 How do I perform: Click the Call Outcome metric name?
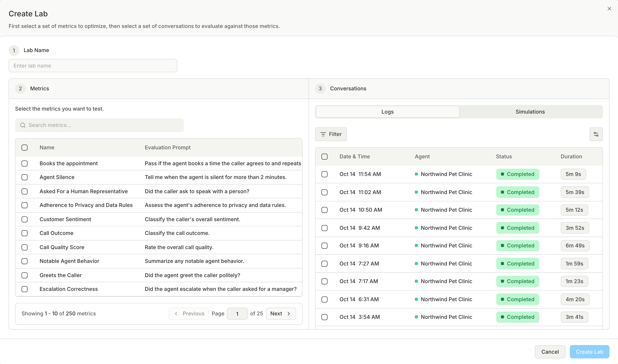pyautogui.click(x=56, y=233)
